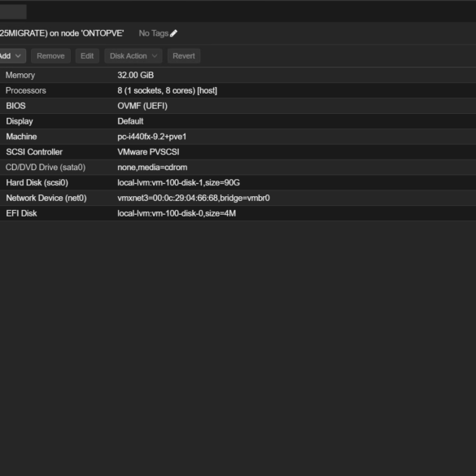
Task: Click the VMware PVSCSI value
Action: coord(148,152)
